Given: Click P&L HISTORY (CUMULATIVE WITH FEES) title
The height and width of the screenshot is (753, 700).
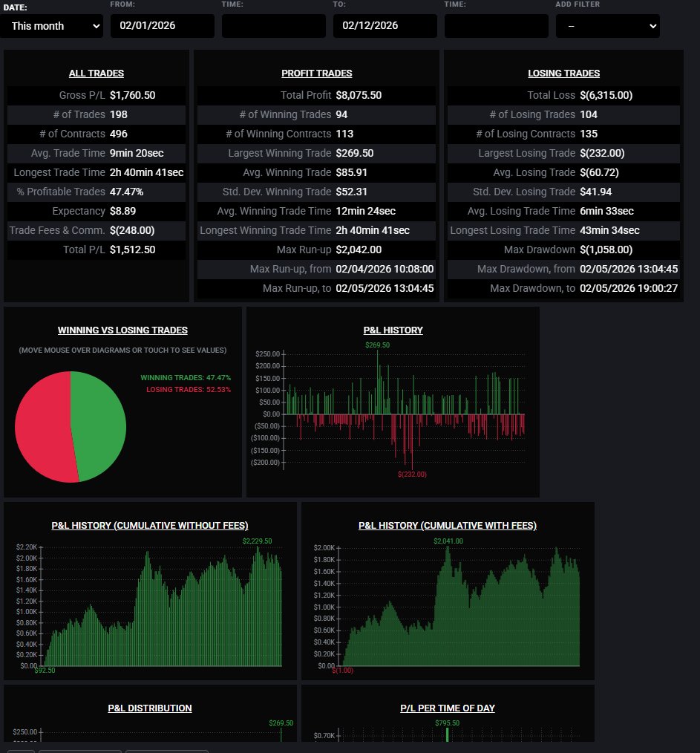Looking at the screenshot, I should point(448,525).
